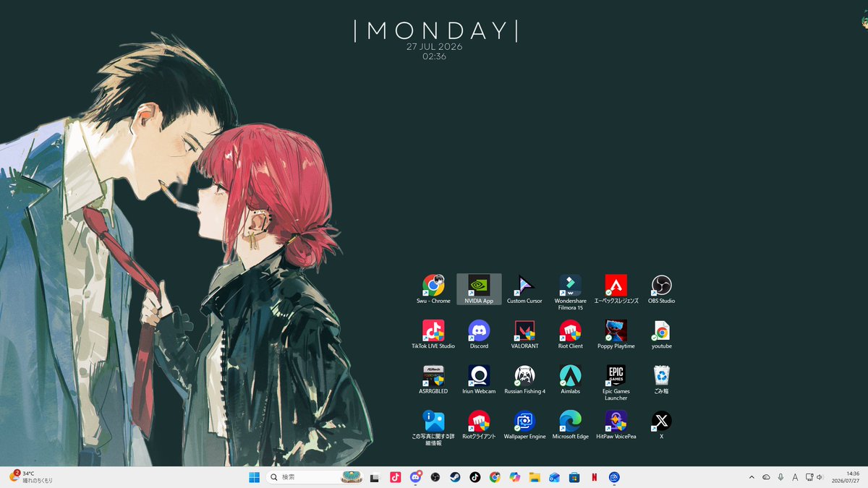Select the ごみ箱 recycle bin icon

click(x=661, y=380)
